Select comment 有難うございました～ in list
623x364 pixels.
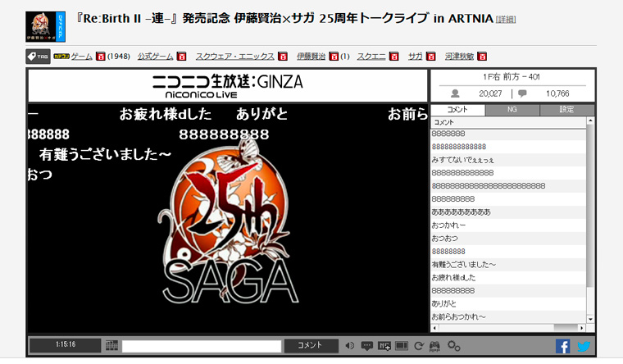click(x=508, y=265)
